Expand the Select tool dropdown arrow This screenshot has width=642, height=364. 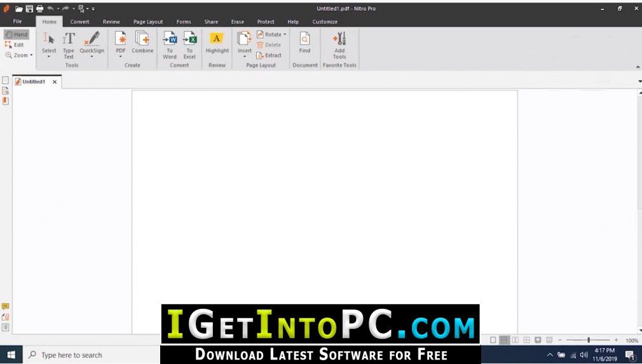click(49, 57)
